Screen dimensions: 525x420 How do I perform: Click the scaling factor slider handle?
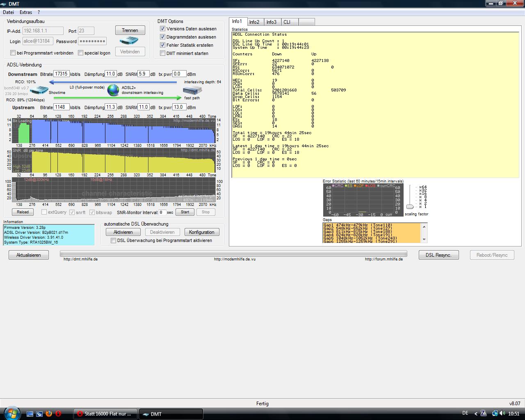point(410,207)
